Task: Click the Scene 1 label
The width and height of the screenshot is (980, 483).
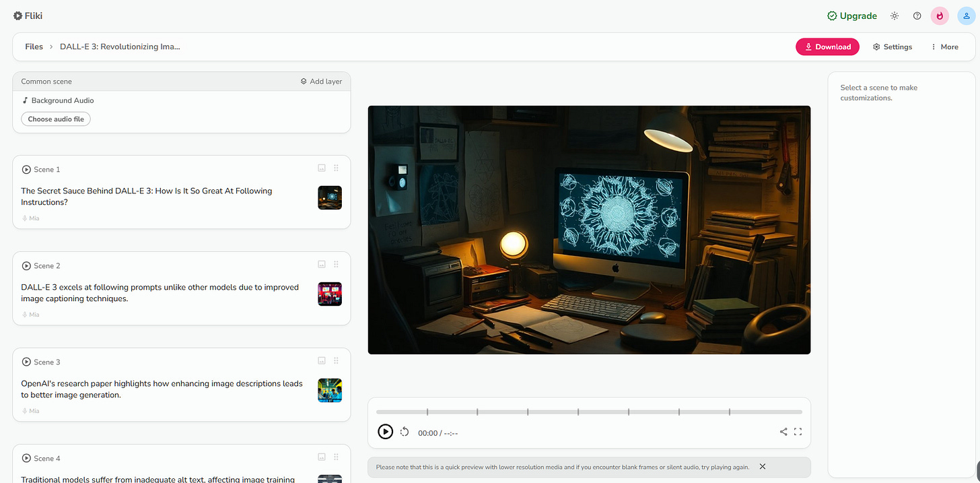Action: [x=47, y=170]
